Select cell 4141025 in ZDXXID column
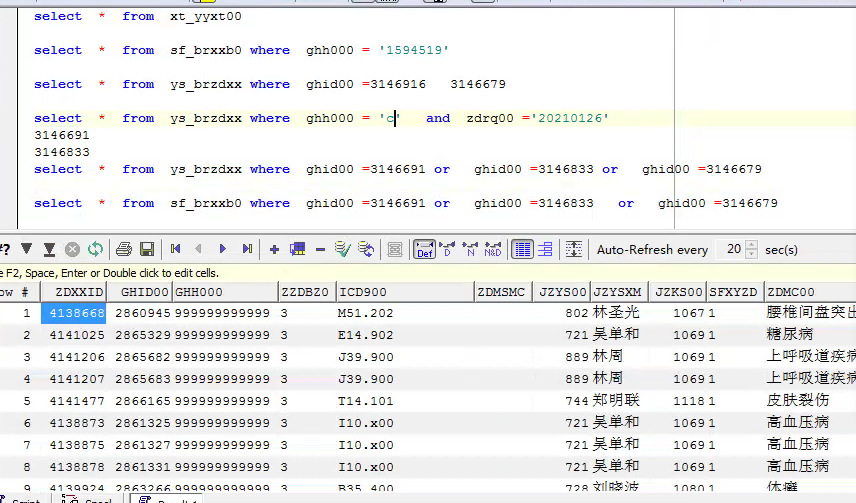 [x=78, y=334]
